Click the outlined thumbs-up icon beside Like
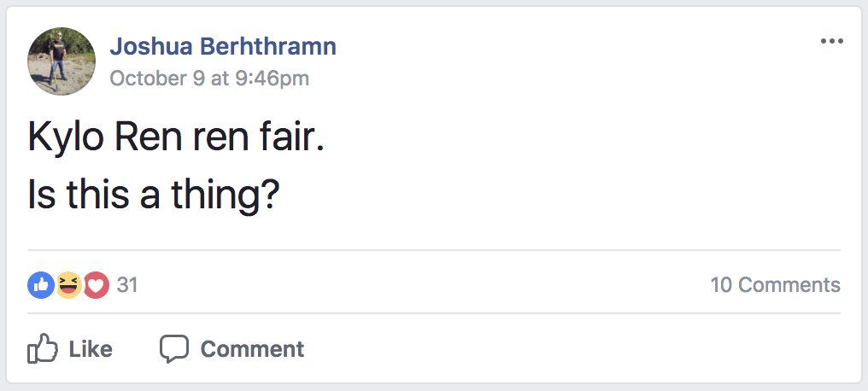Image resolution: width=868 pixels, height=391 pixels. [x=43, y=348]
